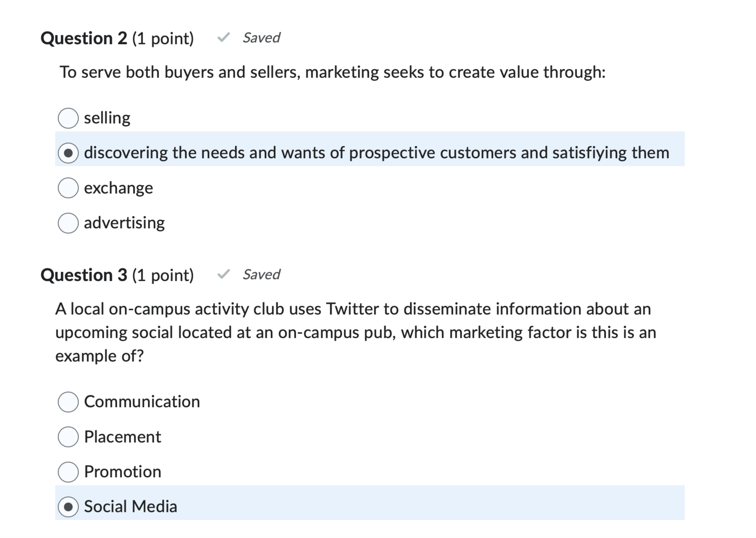Viewport: 756px width, 538px height.
Task: Click the 'Saved' text next to Question 3
Action: pyautogui.click(x=262, y=274)
